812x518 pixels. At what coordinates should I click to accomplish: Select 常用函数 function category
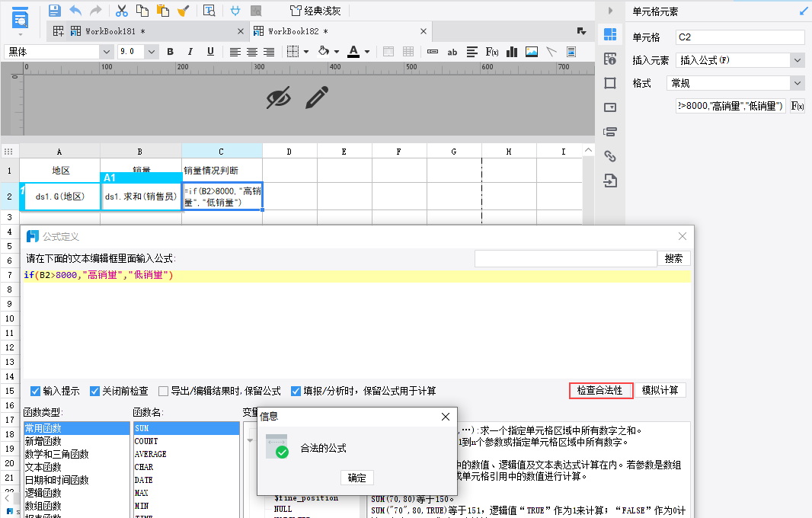tap(77, 428)
